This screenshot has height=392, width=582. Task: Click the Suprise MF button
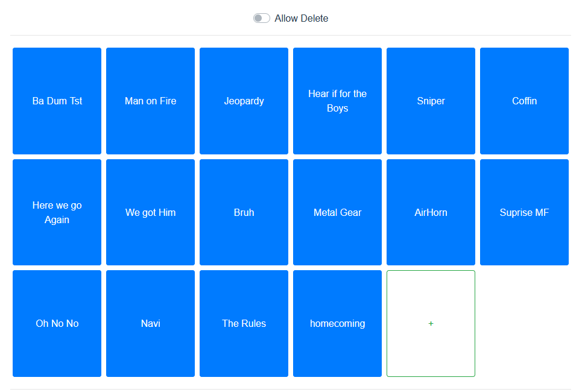pyautogui.click(x=524, y=212)
